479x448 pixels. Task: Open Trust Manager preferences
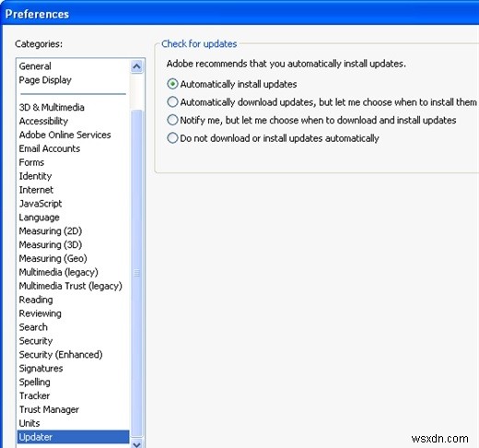point(49,409)
